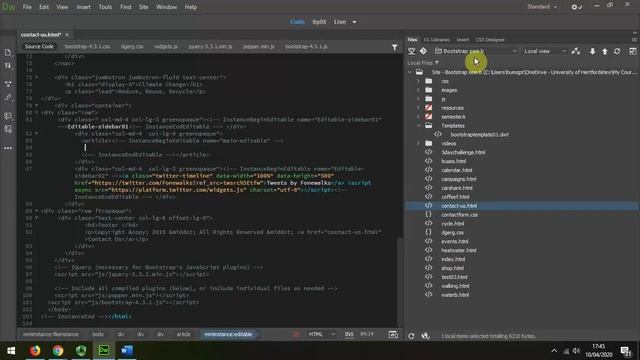Click the mmtinstance:editable tag selector
640x360 pixels.
pos(228,334)
